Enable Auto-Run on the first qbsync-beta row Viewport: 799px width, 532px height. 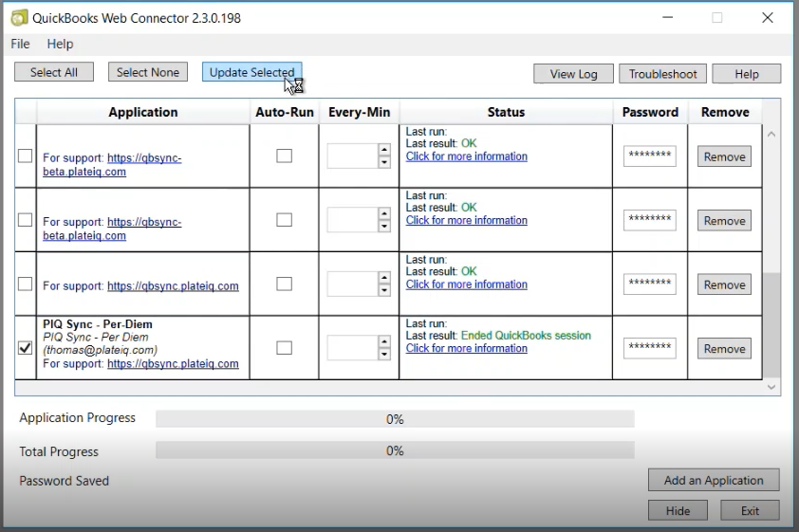(285, 156)
